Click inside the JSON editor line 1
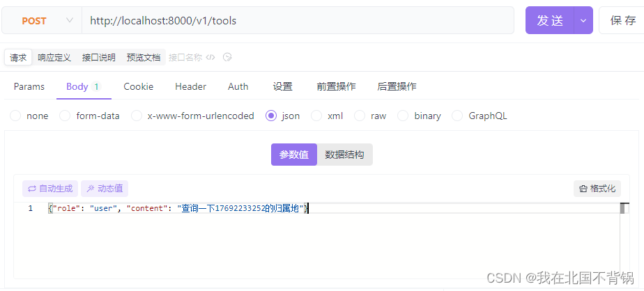This screenshot has height=291, width=644. [333, 208]
